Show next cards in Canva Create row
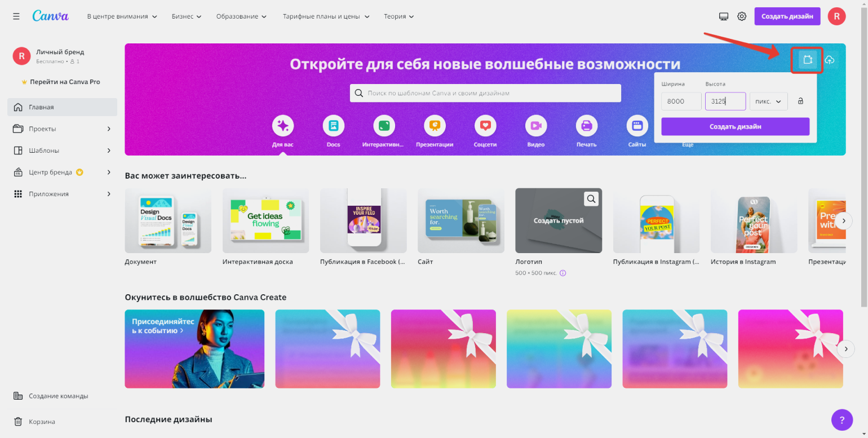 coord(845,349)
